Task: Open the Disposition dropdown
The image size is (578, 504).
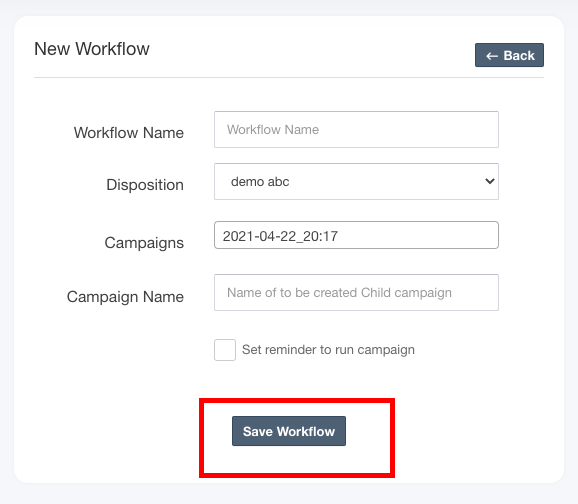Action: click(356, 181)
